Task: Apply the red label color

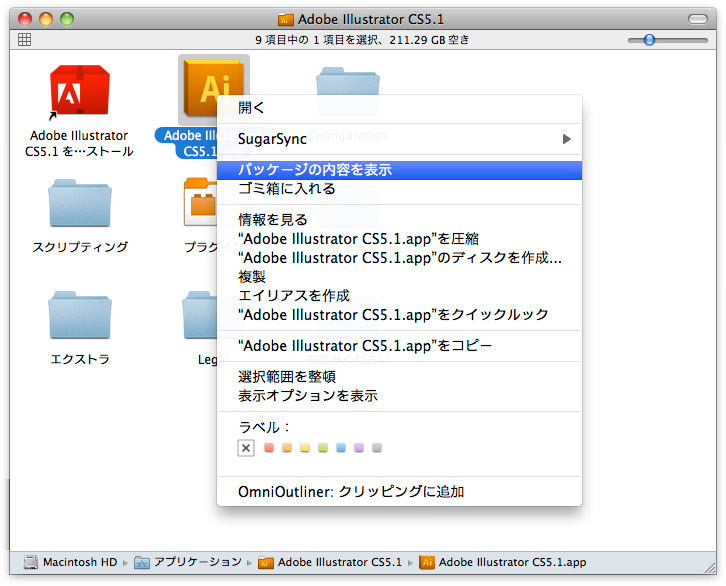Action: [269, 448]
